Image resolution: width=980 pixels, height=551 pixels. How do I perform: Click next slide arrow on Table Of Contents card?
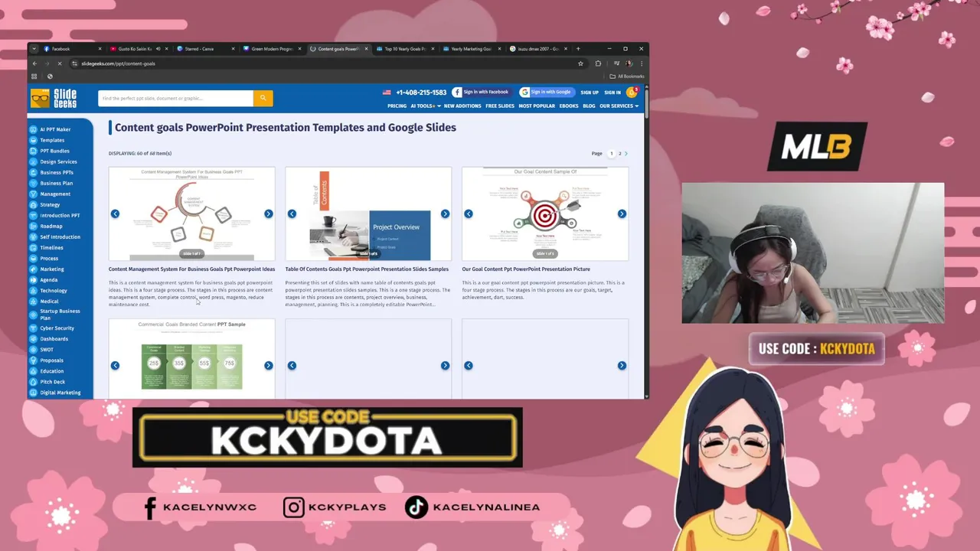[x=445, y=214]
